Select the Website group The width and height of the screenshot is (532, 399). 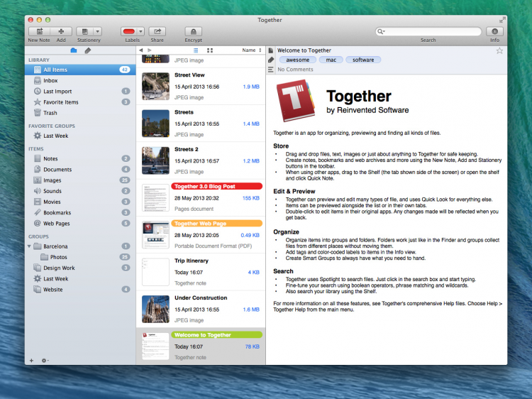click(80, 290)
